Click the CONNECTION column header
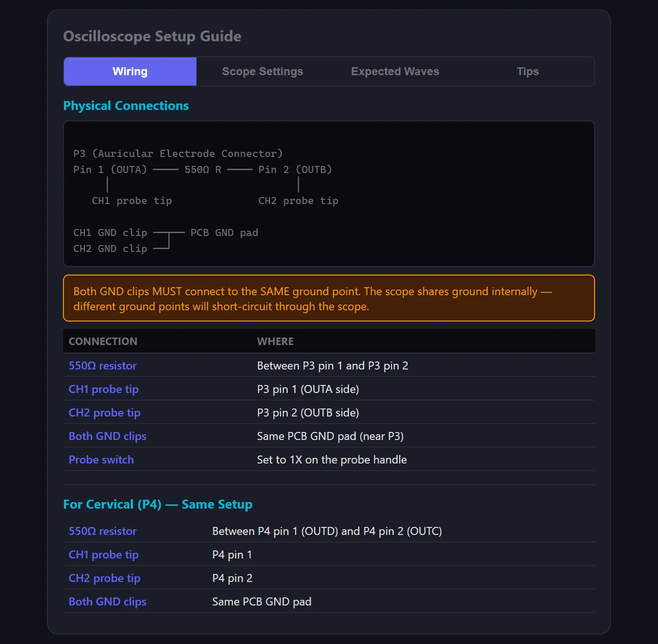 pyautogui.click(x=103, y=341)
